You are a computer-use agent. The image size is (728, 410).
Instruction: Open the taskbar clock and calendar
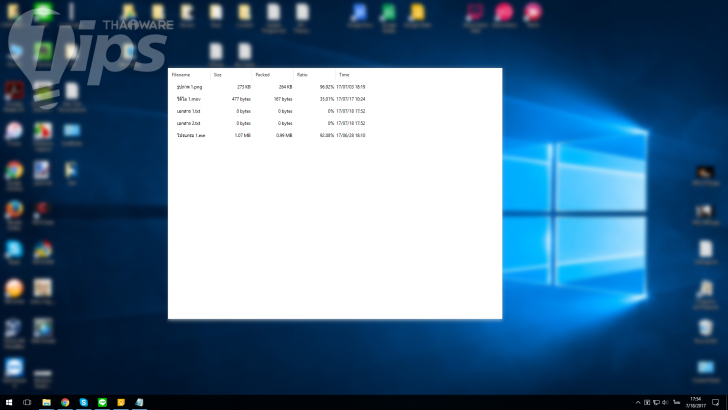pos(696,402)
